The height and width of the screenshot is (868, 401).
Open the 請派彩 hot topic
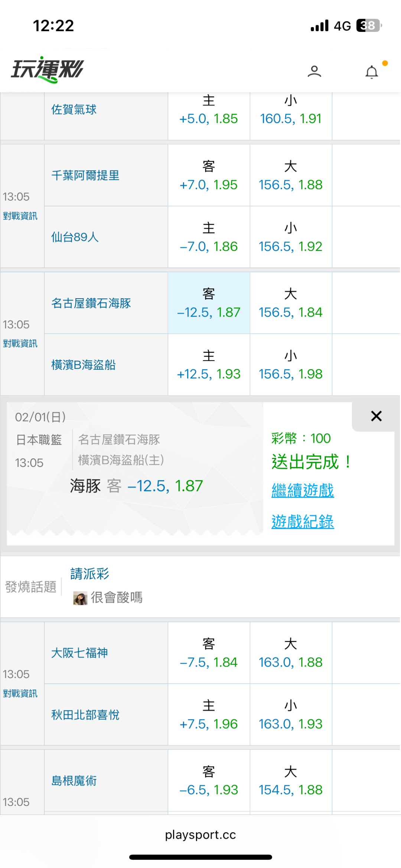point(89,574)
